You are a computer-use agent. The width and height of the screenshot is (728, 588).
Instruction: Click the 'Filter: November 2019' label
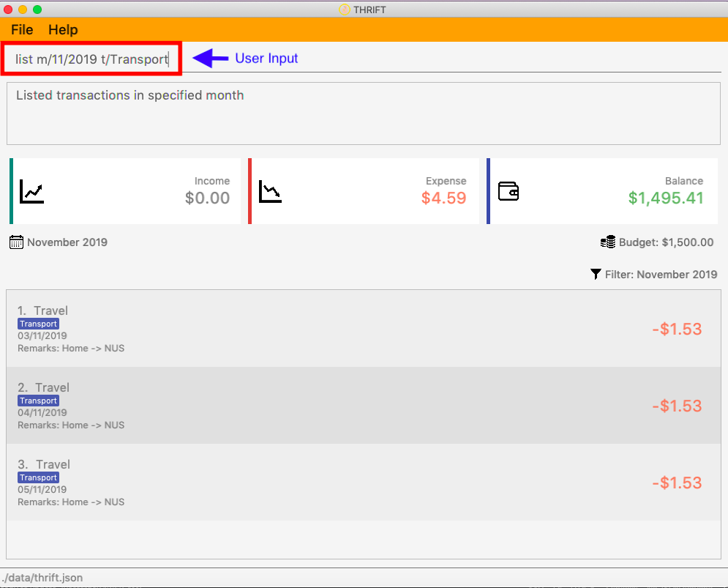(x=661, y=275)
